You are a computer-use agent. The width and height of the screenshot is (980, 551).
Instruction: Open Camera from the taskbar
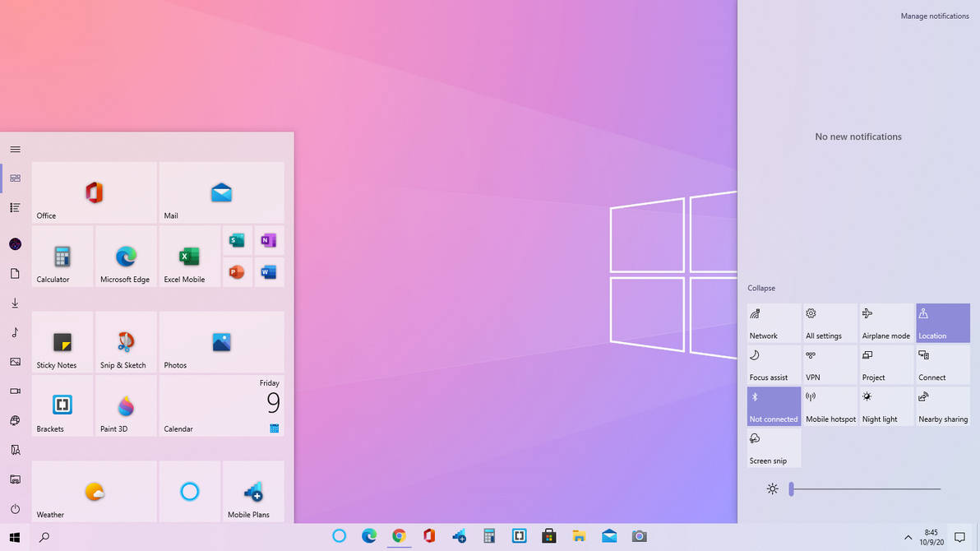tap(639, 536)
